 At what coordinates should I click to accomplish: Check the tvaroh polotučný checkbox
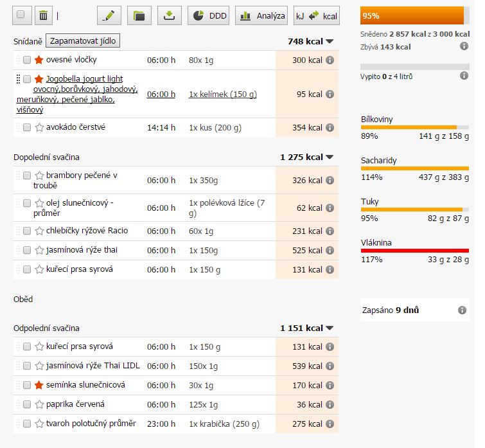coord(27,423)
